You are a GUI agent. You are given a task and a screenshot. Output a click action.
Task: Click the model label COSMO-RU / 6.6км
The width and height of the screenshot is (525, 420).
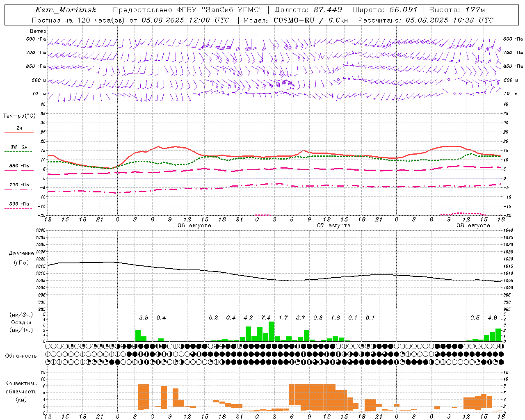click(x=311, y=20)
